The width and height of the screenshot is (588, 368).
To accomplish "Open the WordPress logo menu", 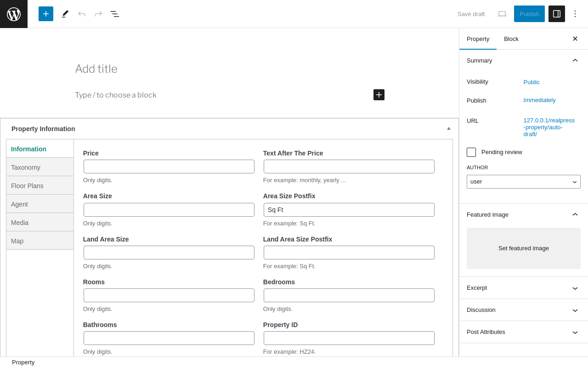I will point(14,14).
